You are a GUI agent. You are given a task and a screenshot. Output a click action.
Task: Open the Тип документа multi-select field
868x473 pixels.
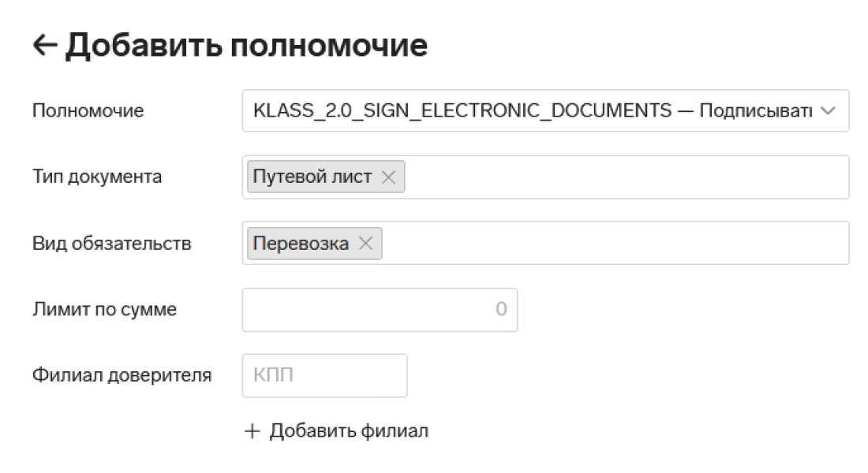tap(623, 177)
